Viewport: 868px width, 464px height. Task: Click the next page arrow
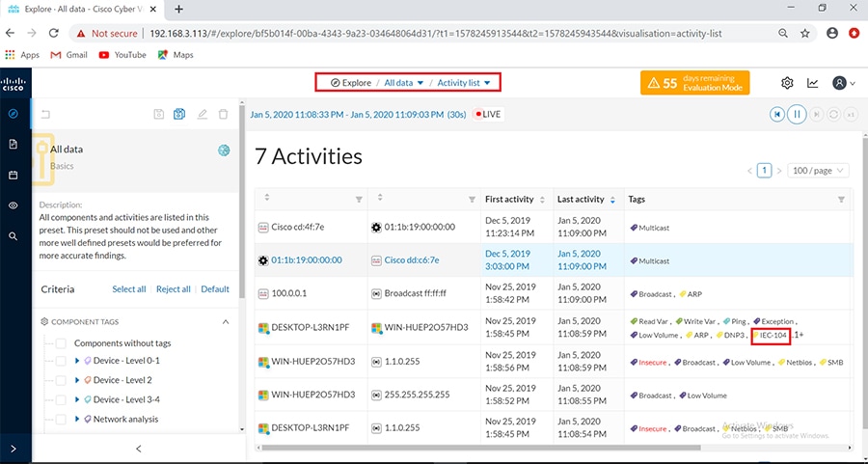(779, 171)
